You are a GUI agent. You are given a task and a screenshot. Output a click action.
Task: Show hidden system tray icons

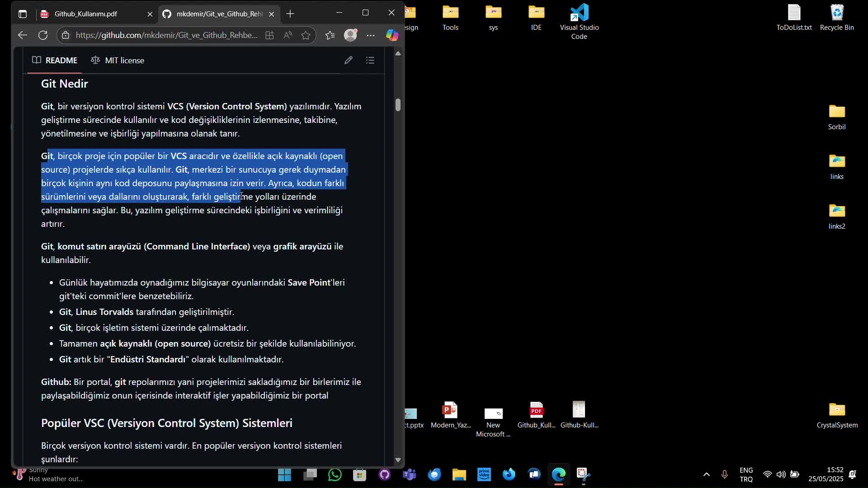click(x=707, y=474)
